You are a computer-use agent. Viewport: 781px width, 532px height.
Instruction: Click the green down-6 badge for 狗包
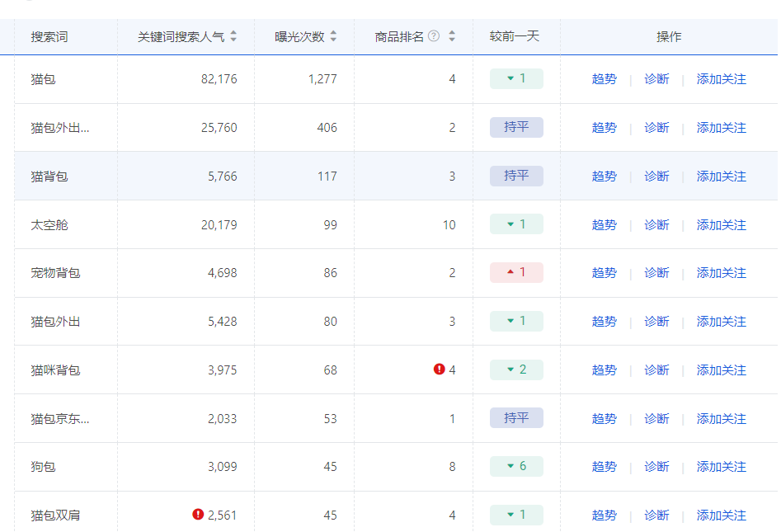click(516, 466)
